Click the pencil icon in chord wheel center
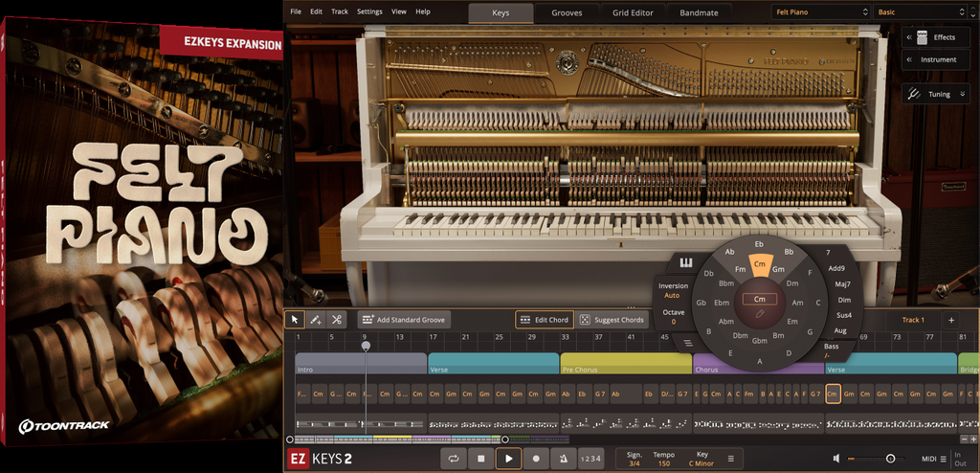The height and width of the screenshot is (473, 980). coord(759,313)
